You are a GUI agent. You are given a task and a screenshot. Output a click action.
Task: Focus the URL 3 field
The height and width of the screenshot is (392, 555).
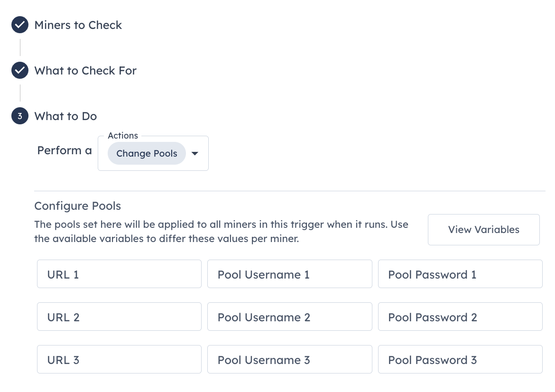(119, 359)
